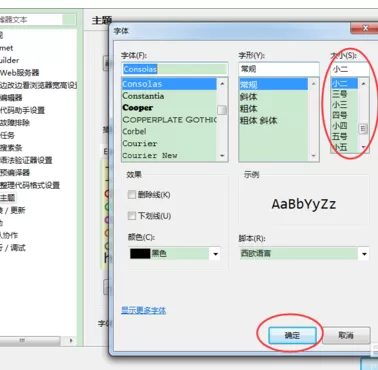
Task: Select the black color swatch
Action: pos(140,254)
